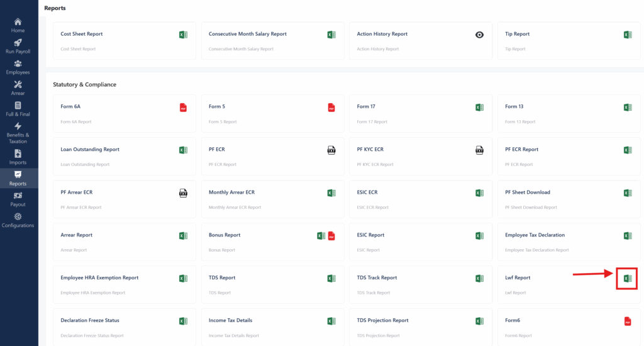The width and height of the screenshot is (644, 346).
Task: Download Cost Sheet Report Excel file
Action: pos(183,35)
